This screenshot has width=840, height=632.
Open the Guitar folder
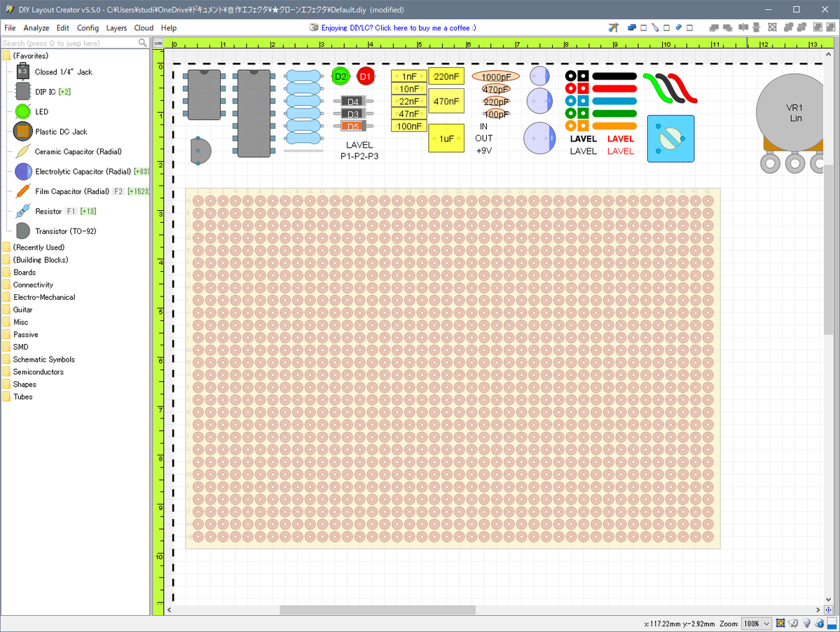pyautogui.click(x=18, y=310)
